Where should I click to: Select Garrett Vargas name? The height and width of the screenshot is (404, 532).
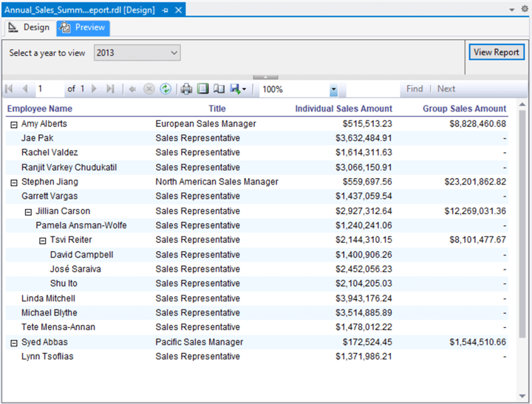point(50,196)
